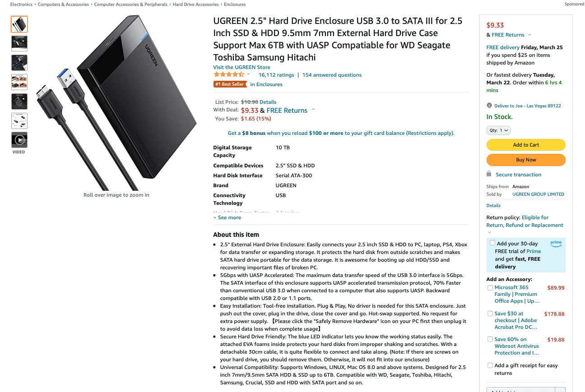Screen dimensions: 585x392
Task: Play the product VIDEO thumbnail
Action: pyautogui.click(x=19, y=140)
